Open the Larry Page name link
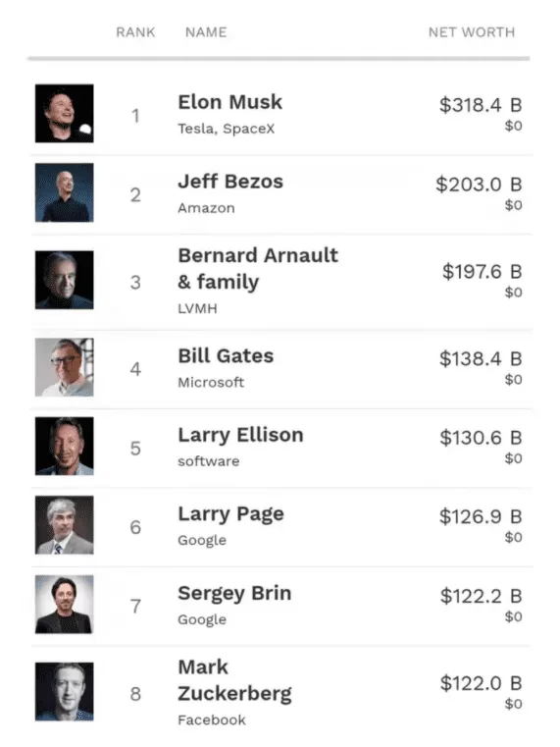This screenshot has height=747, width=560. 230,514
